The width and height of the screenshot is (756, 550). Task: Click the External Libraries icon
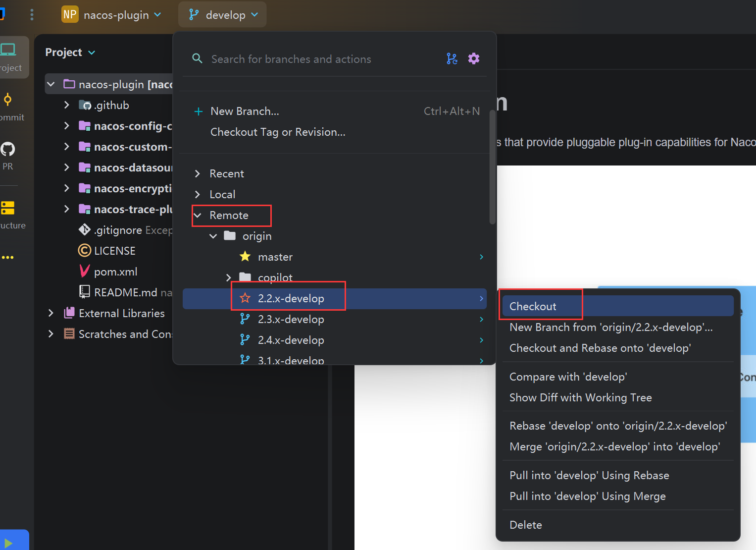(x=69, y=313)
